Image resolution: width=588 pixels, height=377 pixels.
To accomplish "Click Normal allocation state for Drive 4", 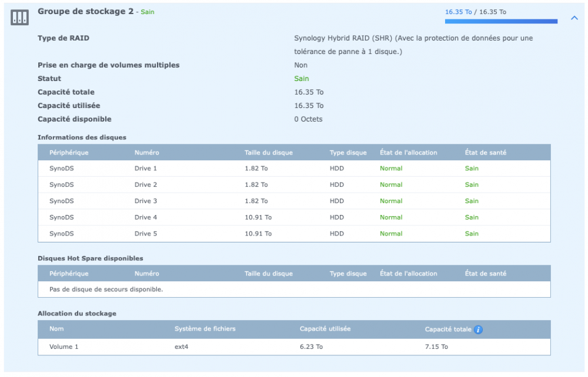I will tap(391, 217).
